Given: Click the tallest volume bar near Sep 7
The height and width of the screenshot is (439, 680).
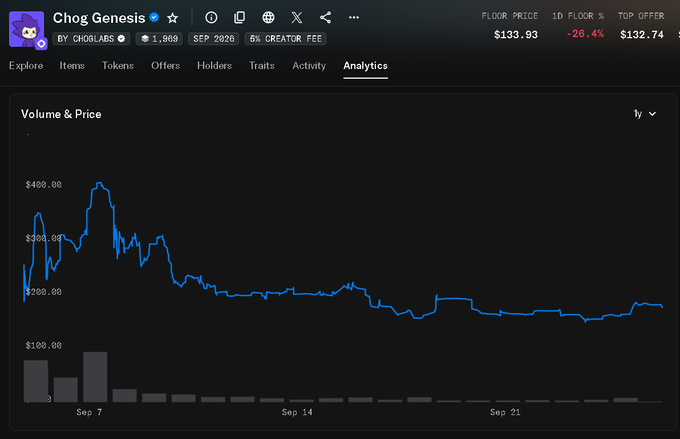Looking at the screenshot, I should pos(95,377).
